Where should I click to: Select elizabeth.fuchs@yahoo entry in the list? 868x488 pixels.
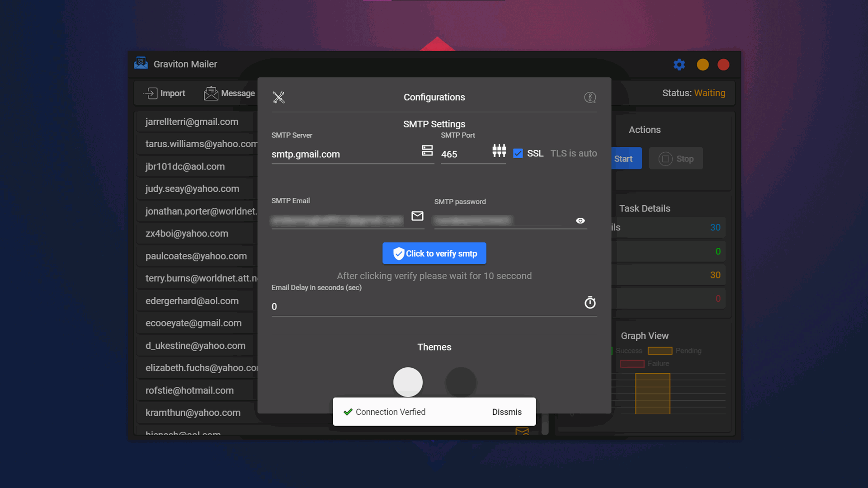(x=197, y=368)
